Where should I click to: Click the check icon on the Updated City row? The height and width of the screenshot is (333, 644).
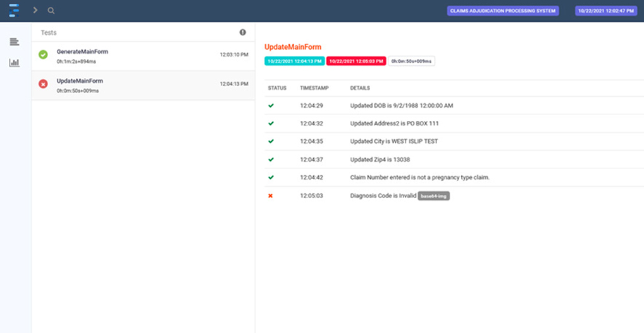coord(271,141)
